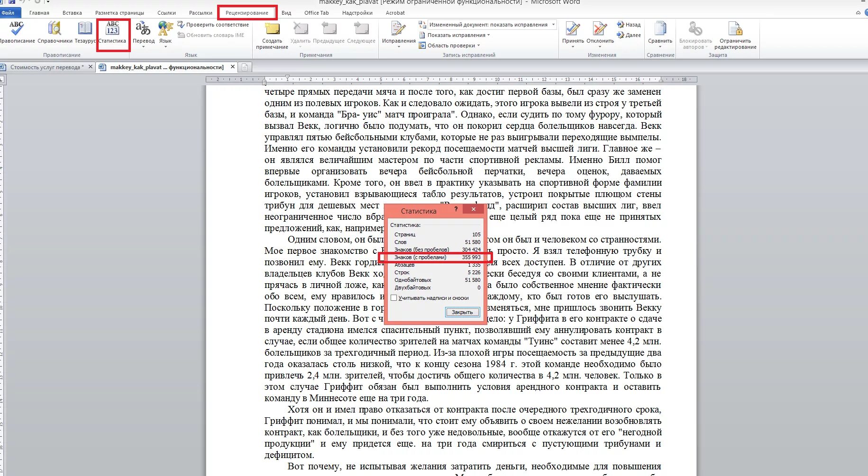
Task: Click the help question mark in Статистика dialog
Action: pos(456,209)
